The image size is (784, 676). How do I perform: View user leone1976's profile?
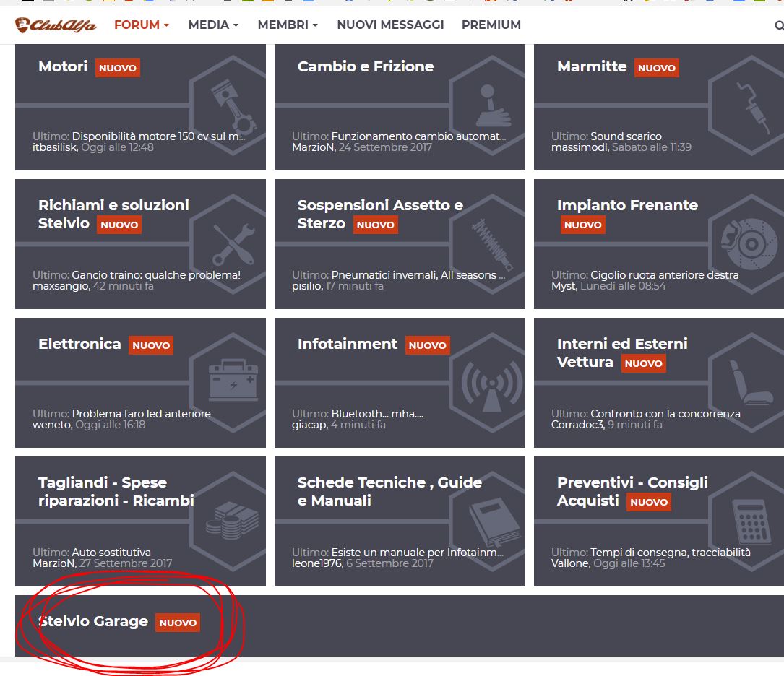click(x=317, y=563)
